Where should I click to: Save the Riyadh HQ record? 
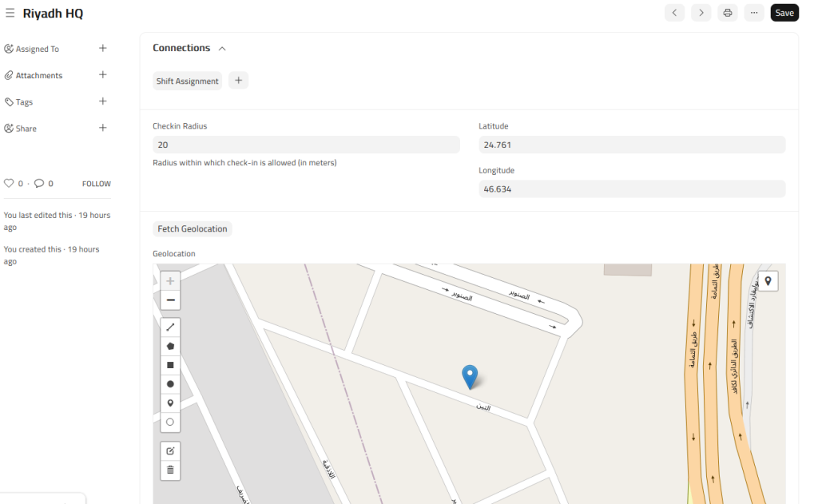click(784, 13)
